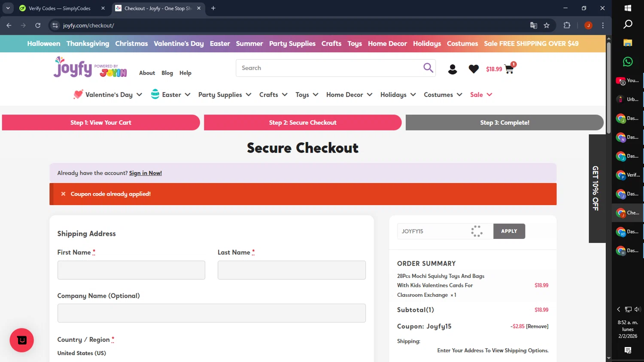Open the Help link
Image resolution: width=644 pixels, height=362 pixels.
tap(185, 73)
